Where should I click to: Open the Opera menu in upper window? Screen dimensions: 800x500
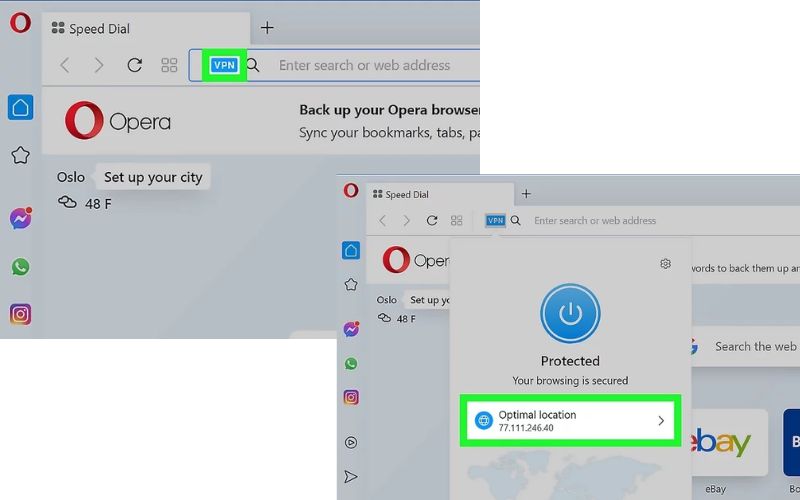(x=20, y=23)
